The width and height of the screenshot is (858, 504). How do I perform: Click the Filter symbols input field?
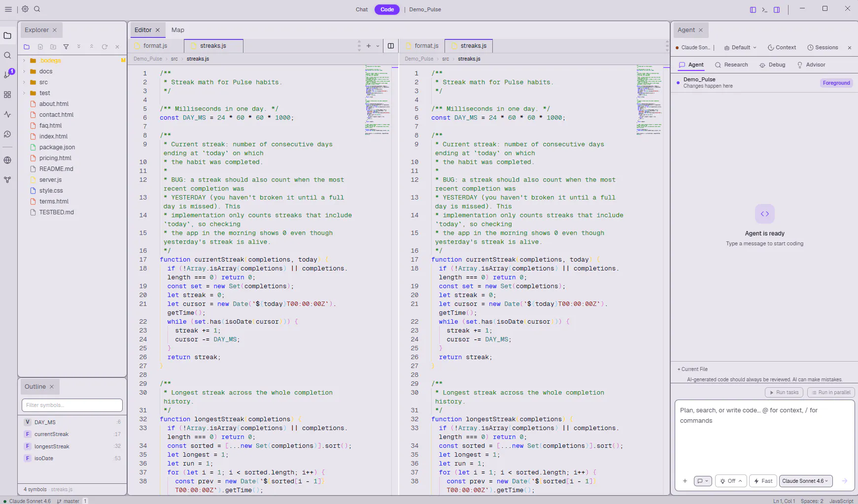coord(72,405)
